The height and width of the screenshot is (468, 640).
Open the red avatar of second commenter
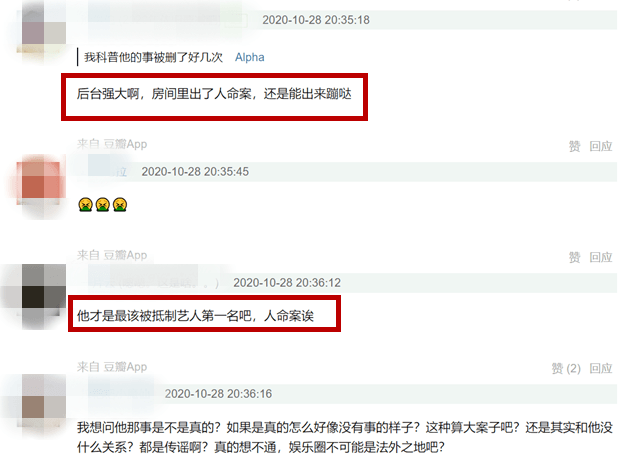click(x=41, y=182)
